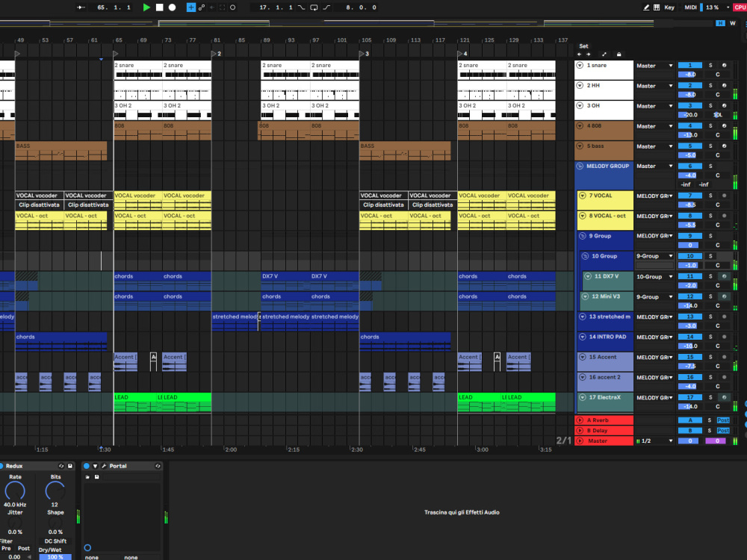Image resolution: width=747 pixels, height=560 pixels.
Task: Toggle the H automation height button
Action: 720,23
